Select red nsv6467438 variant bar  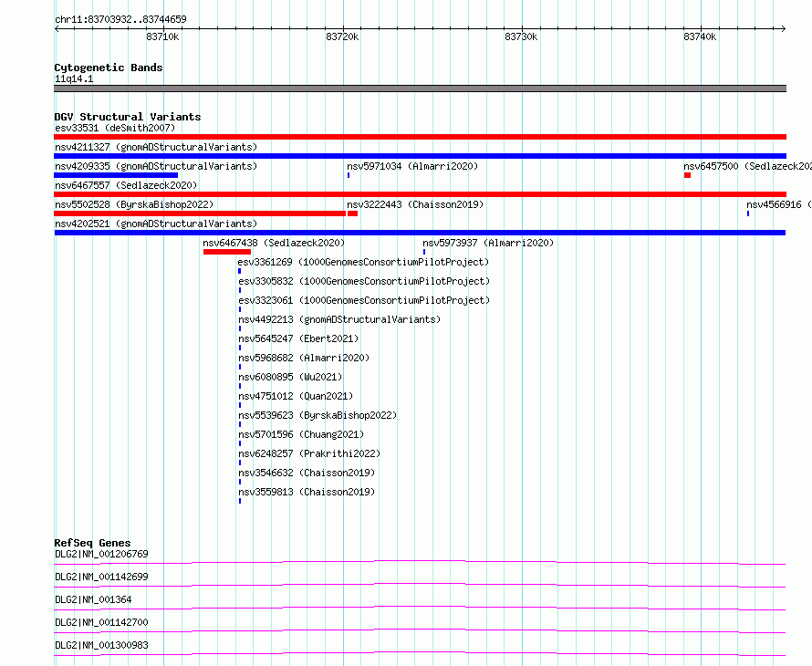pos(227,252)
